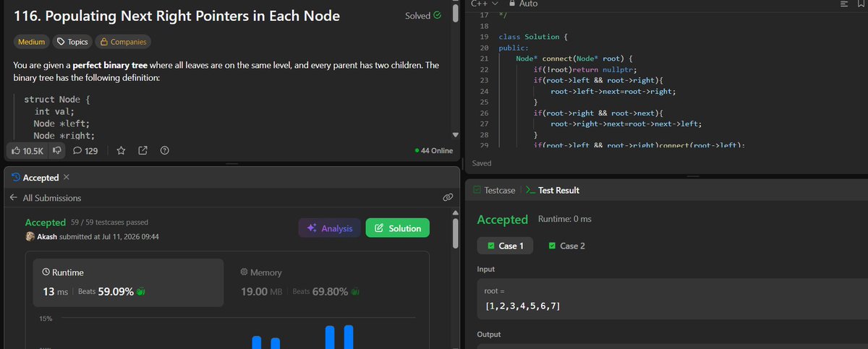Bookmark the code with editor bookmark icon
Viewport: 868px width, 349px height.
point(861,4)
